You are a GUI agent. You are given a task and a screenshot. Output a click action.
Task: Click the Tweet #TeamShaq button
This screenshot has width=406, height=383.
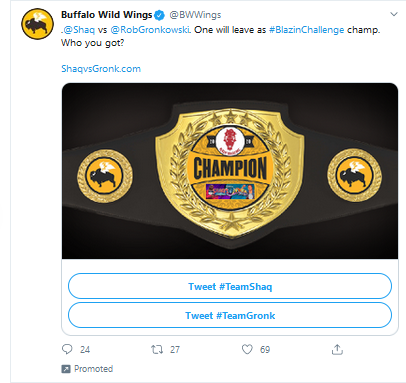tap(230, 286)
